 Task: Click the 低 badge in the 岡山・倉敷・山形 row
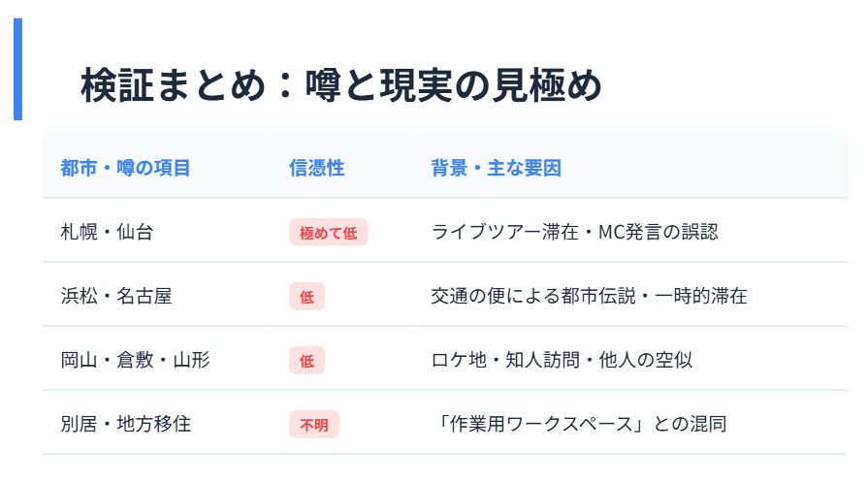pos(306,361)
